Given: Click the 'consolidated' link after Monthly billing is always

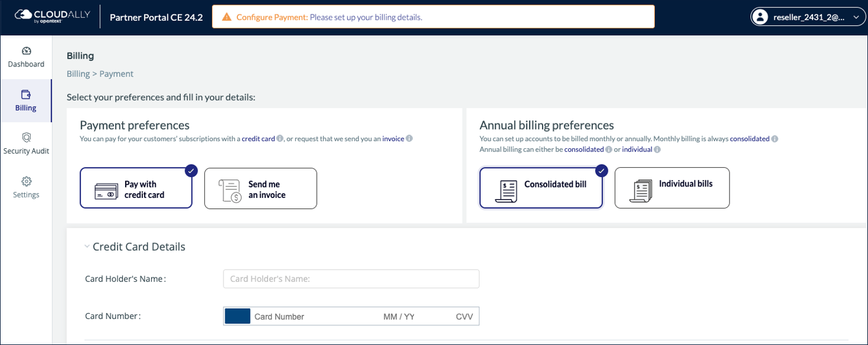Looking at the screenshot, I should tap(749, 139).
